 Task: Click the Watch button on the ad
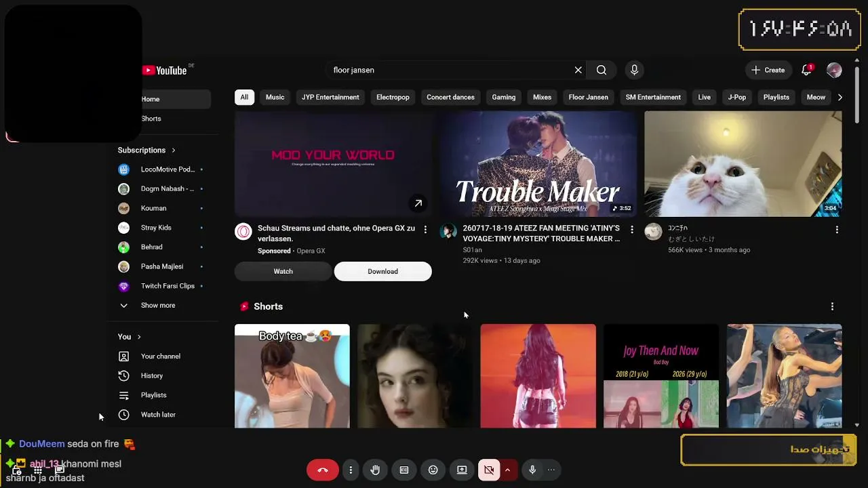(283, 271)
